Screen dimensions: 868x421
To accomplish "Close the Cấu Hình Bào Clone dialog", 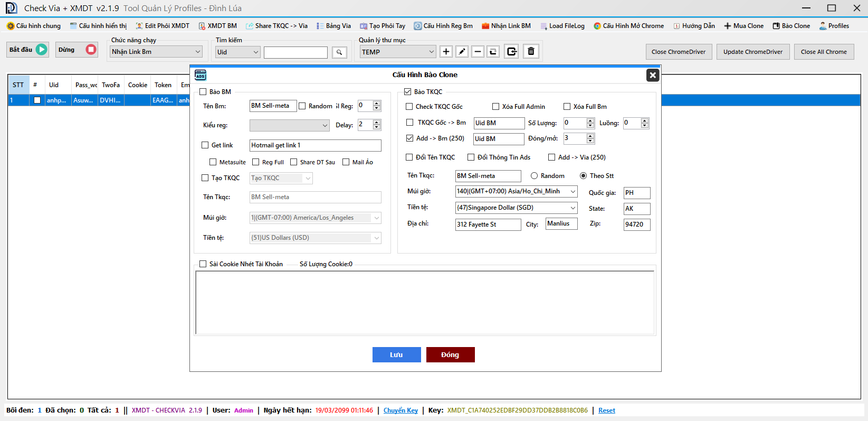I will pos(652,75).
